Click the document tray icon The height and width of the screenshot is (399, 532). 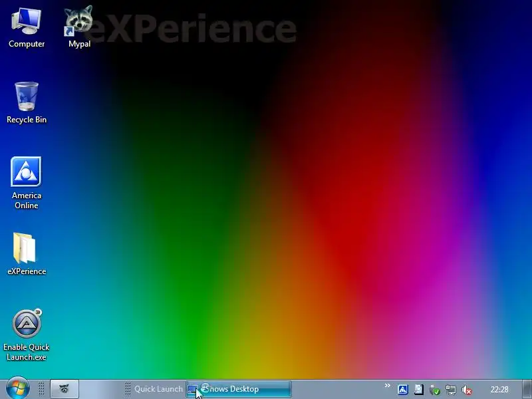(x=419, y=389)
